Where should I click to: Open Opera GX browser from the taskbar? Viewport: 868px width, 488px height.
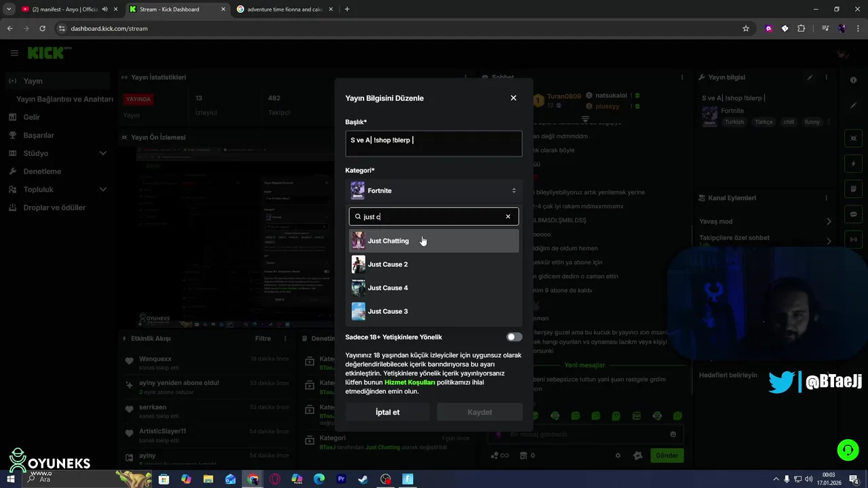275,479
